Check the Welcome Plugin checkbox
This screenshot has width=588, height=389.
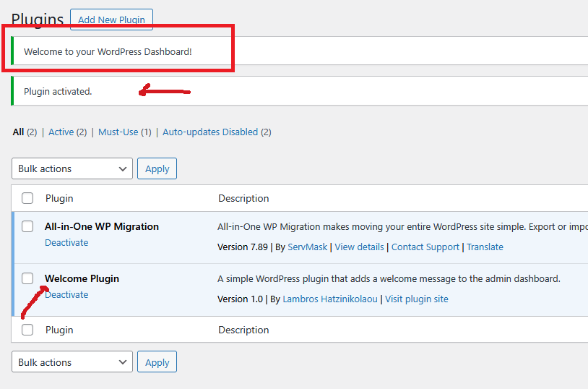coord(27,278)
